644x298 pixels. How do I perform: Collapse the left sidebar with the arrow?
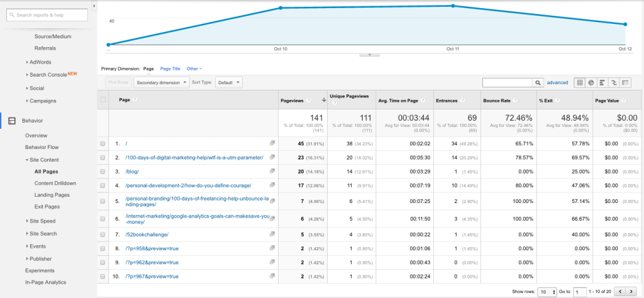[94, 6]
